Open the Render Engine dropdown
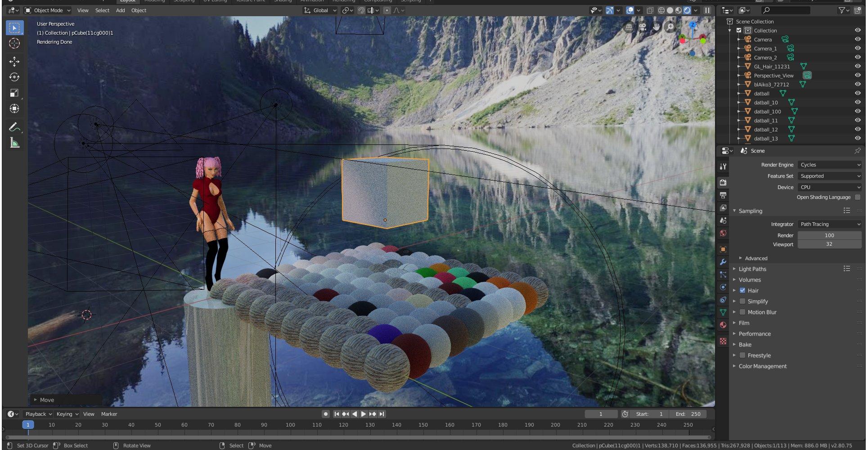Viewport: 868px width, 450px height. (x=830, y=165)
